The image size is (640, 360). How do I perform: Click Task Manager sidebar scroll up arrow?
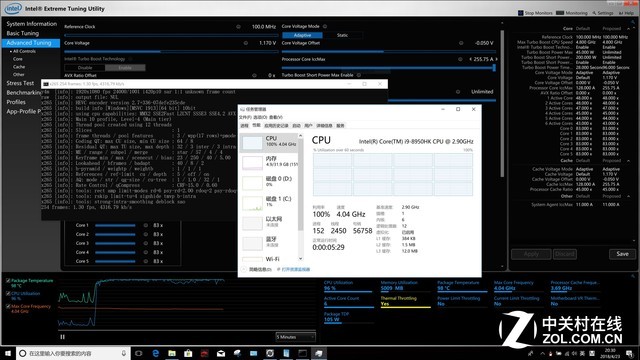301,136
